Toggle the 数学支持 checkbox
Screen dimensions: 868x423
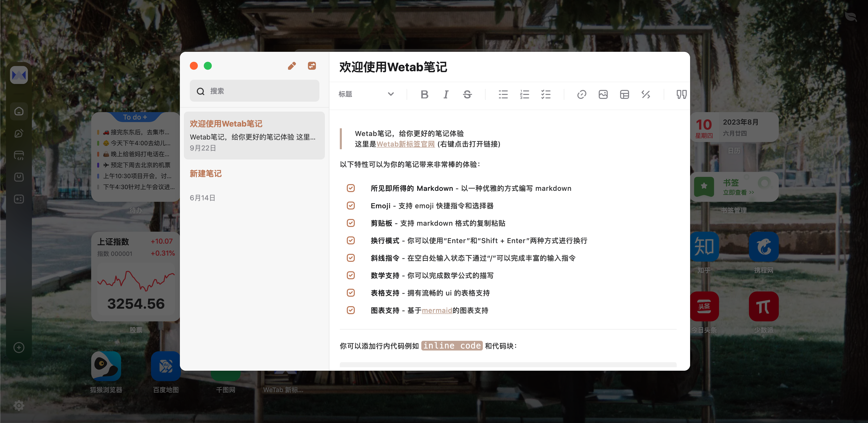[351, 275]
